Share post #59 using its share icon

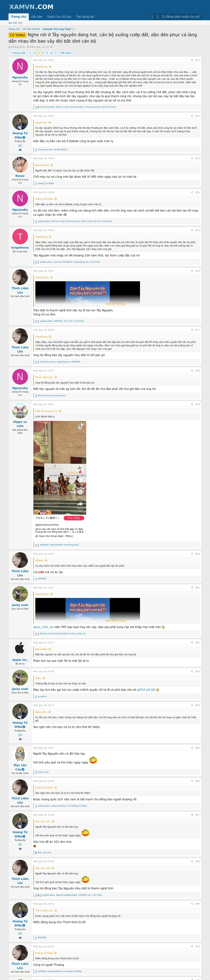point(192,404)
